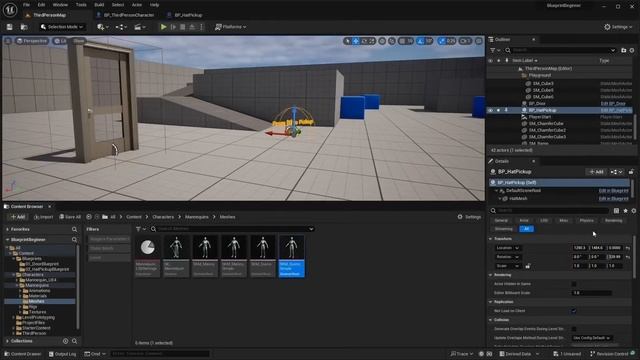Select the object selection cursor tool in viewport
This screenshot has width=640, height=360.
[347, 41]
